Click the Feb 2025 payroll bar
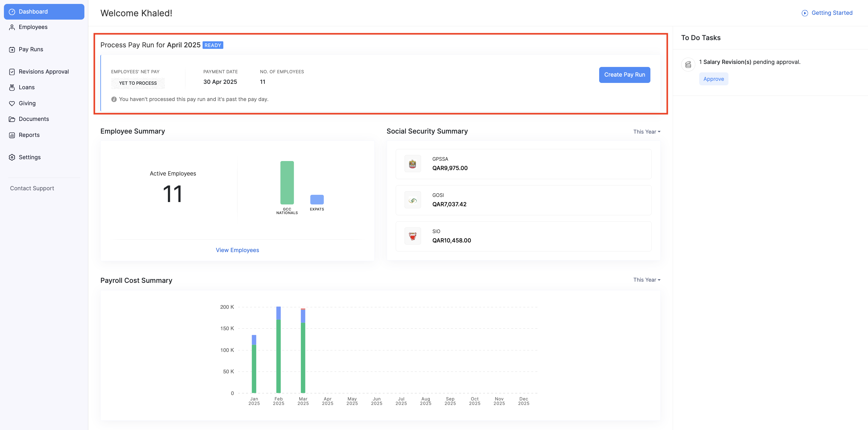The image size is (868, 430). pyautogui.click(x=278, y=354)
